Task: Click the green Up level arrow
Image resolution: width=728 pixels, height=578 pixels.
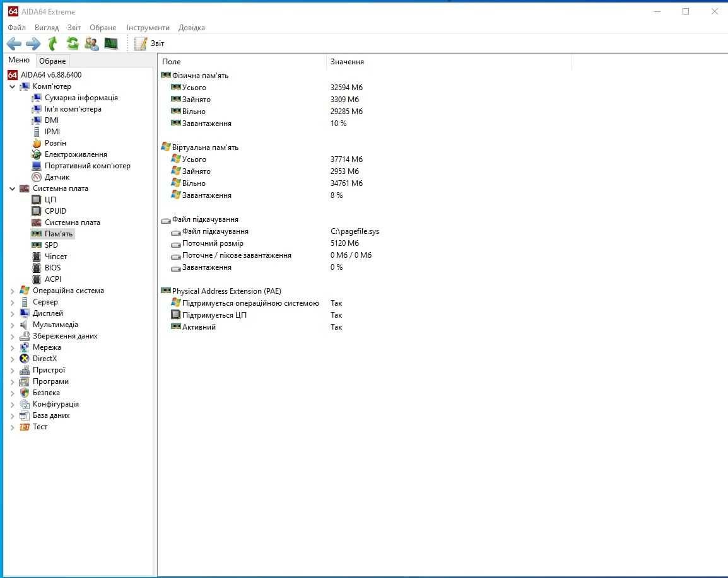Action: pos(53,43)
